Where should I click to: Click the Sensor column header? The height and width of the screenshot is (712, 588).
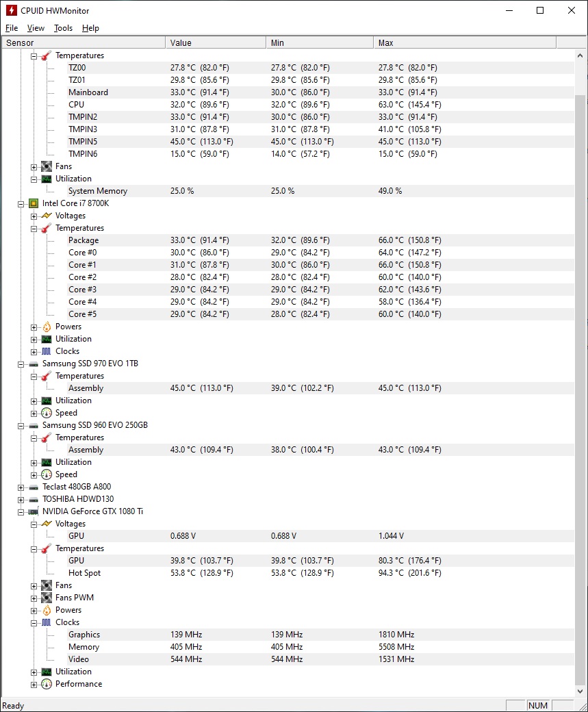83,42
